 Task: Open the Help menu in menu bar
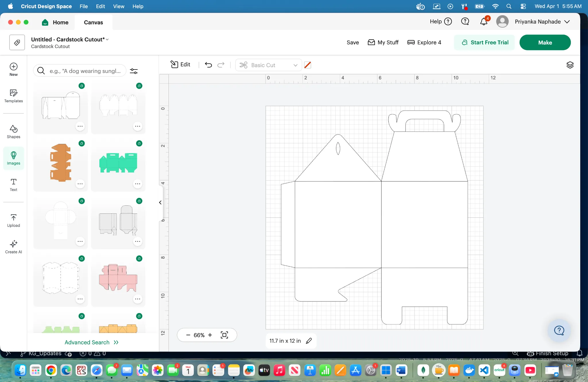click(x=138, y=6)
